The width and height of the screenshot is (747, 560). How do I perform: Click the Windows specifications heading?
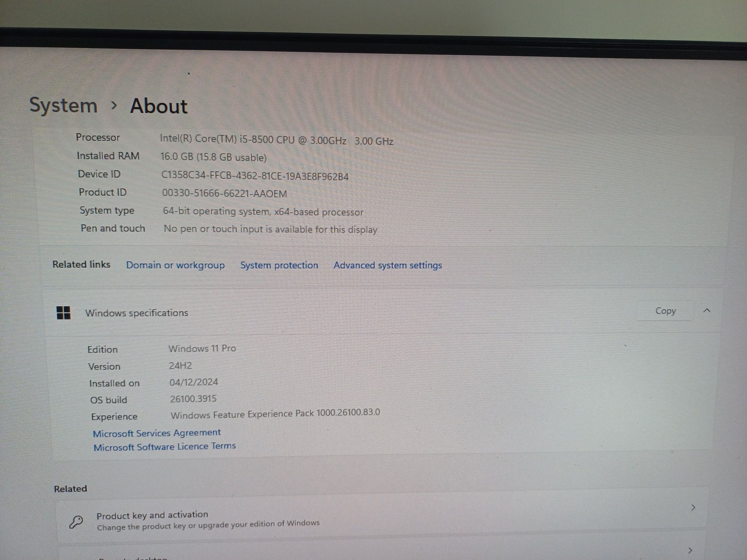click(x=137, y=313)
